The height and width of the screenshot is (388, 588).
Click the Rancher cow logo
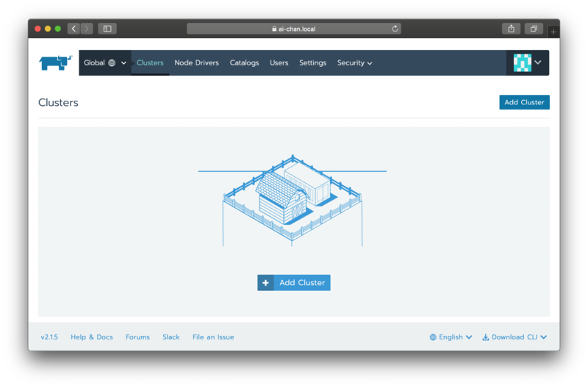[56, 62]
